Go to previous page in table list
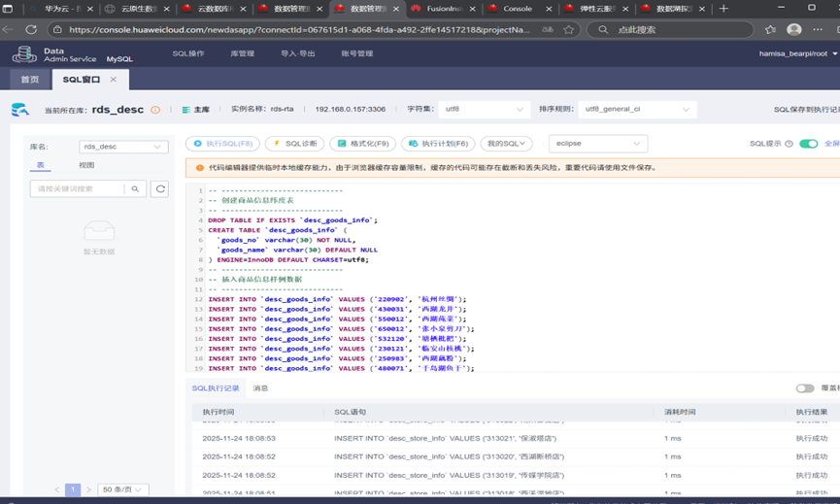840x504 pixels. click(56, 489)
